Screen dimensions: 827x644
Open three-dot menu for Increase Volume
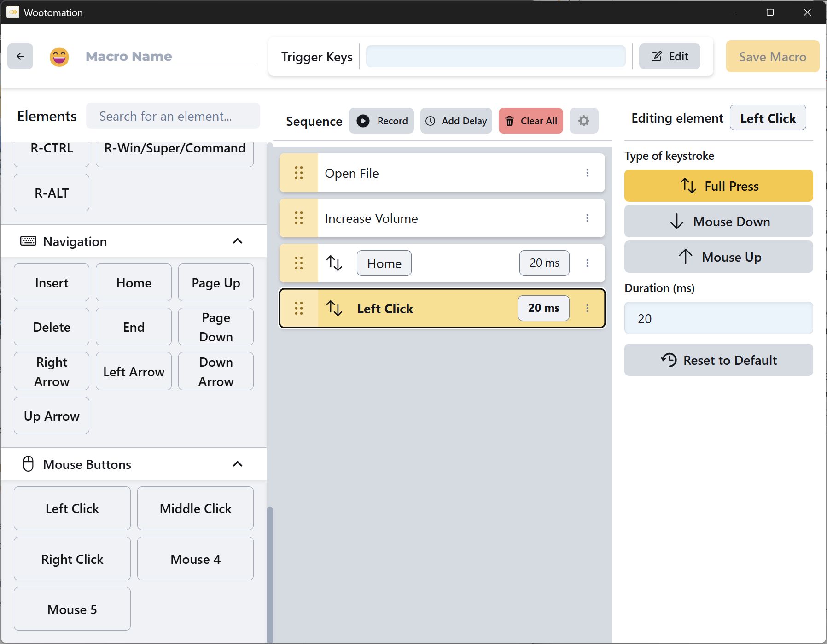click(587, 218)
